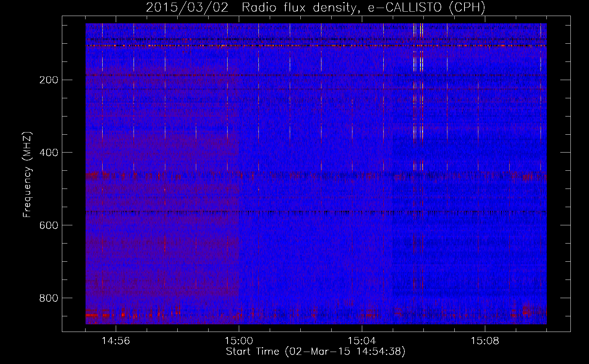Click the 400 frequency tick label
The width and height of the screenshot is (589, 364).
49,153
